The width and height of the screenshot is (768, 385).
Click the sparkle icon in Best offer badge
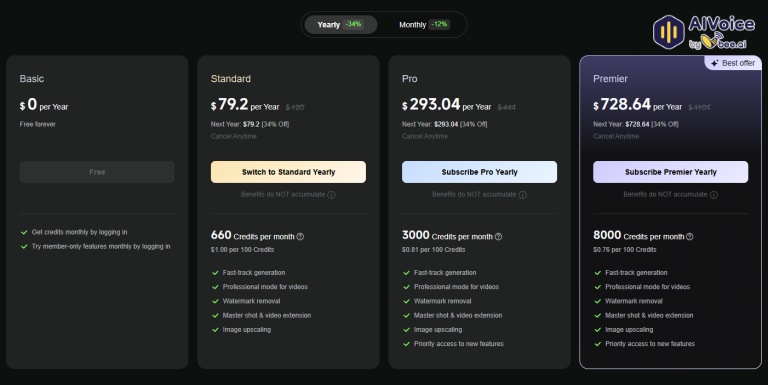[715, 63]
